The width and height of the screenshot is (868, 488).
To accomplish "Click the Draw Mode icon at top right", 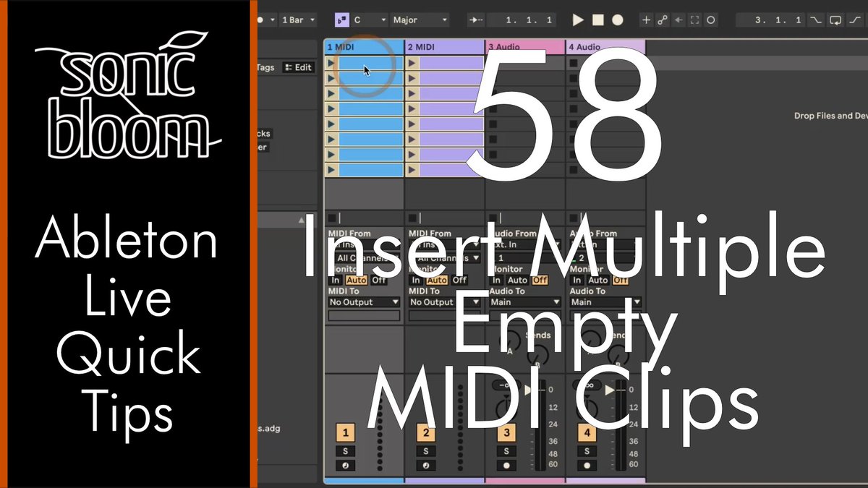I will point(855,20).
